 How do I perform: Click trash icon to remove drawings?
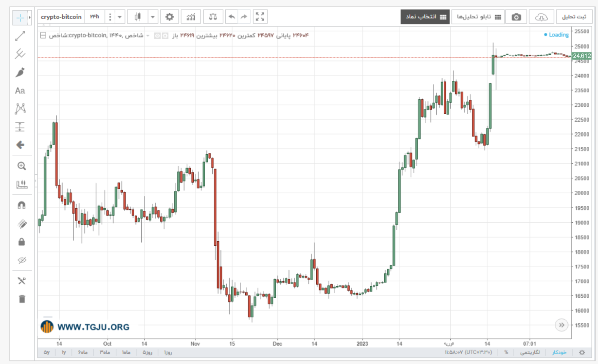tap(22, 299)
